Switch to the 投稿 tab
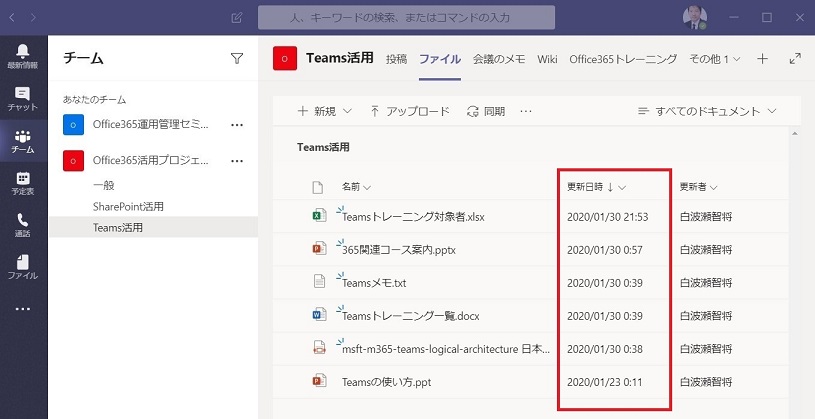This screenshot has height=419, width=815. click(397, 59)
